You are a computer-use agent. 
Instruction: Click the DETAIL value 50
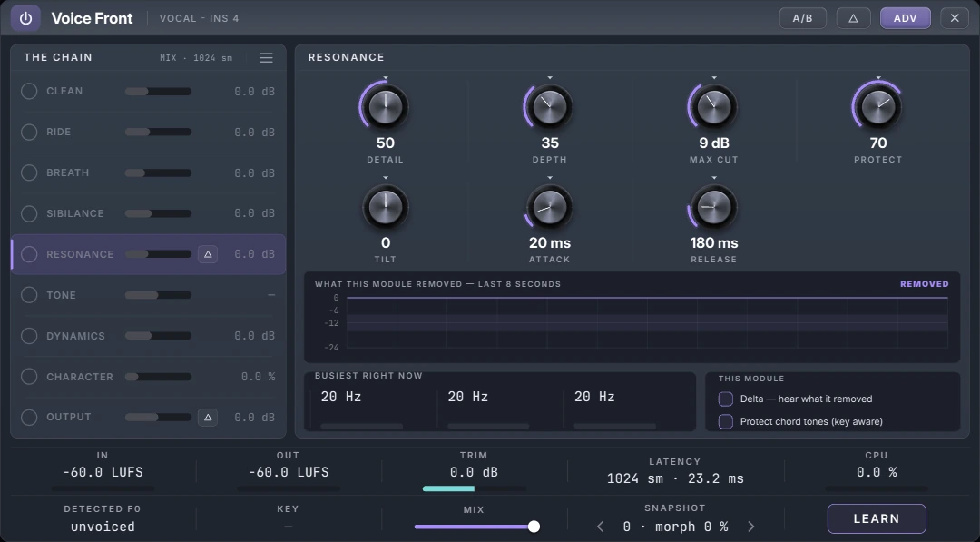pos(385,143)
